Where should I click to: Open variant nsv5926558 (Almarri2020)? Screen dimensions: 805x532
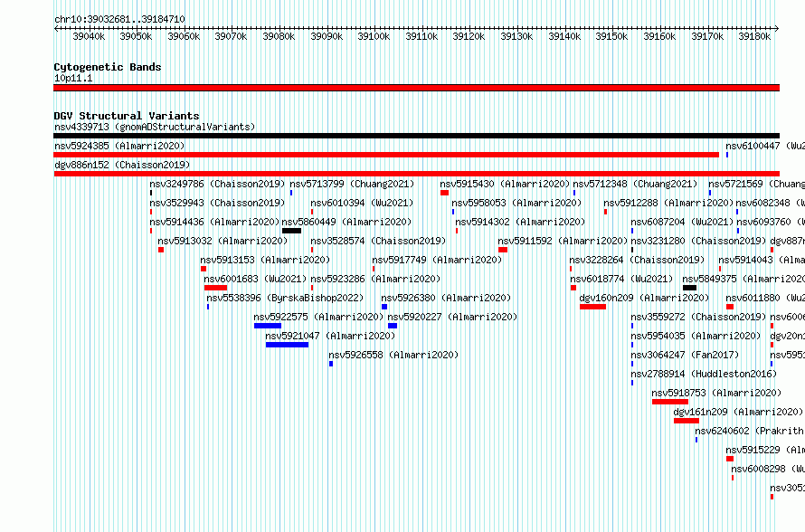tap(393, 355)
